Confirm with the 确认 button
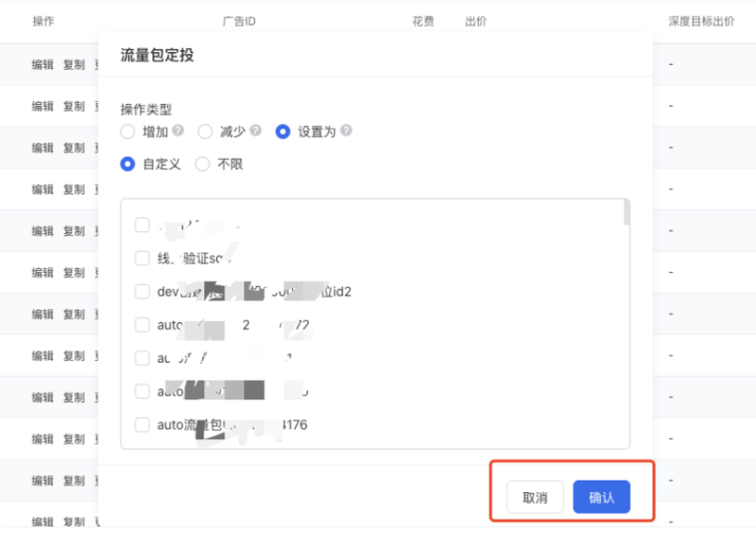The image size is (756, 544). (x=602, y=496)
